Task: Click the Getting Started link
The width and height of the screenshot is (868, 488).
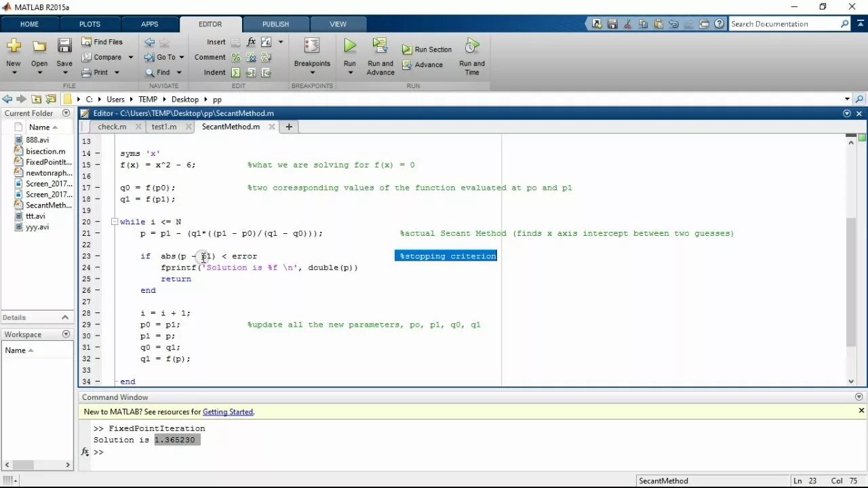Action: tap(227, 412)
